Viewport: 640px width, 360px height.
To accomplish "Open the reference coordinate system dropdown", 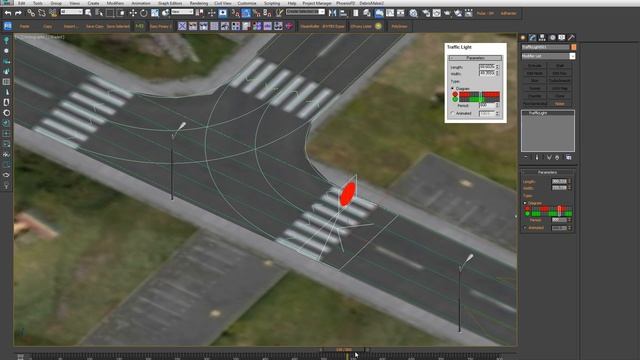I will (x=182, y=12).
